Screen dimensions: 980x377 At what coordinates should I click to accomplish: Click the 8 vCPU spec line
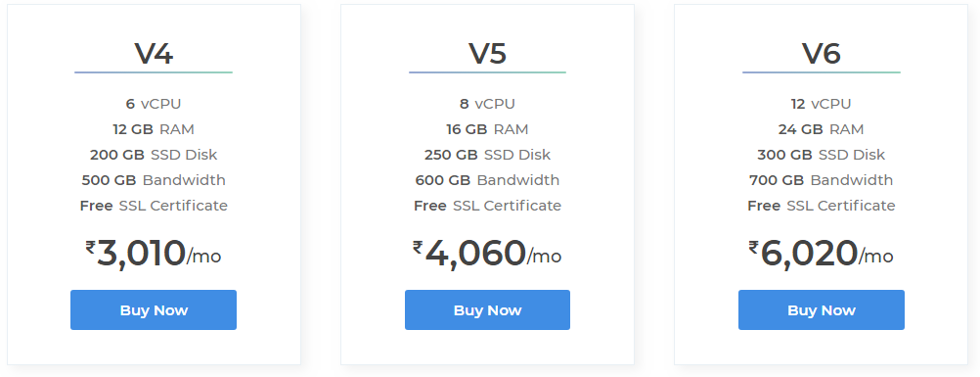[487, 104]
